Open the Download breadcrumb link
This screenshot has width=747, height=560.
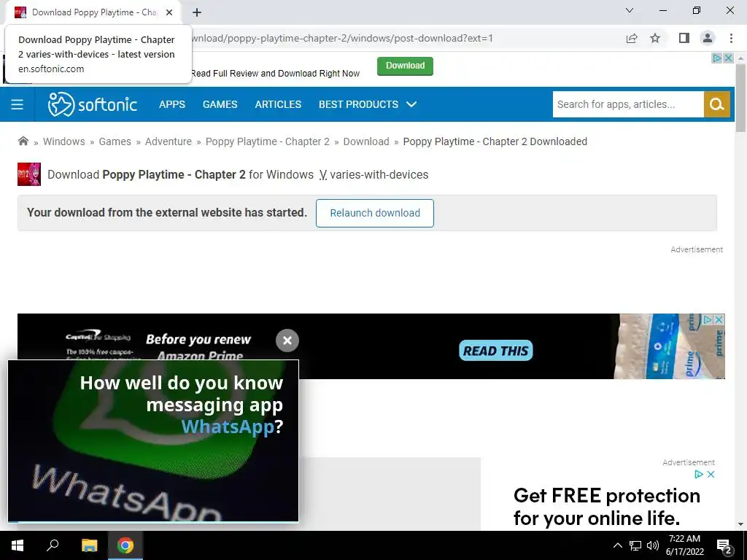pos(366,141)
